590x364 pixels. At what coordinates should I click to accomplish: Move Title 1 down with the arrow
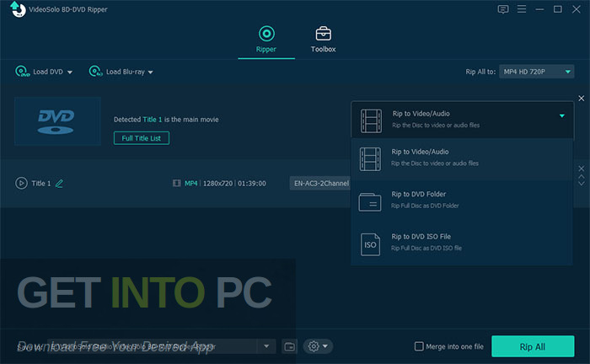pyautogui.click(x=582, y=184)
